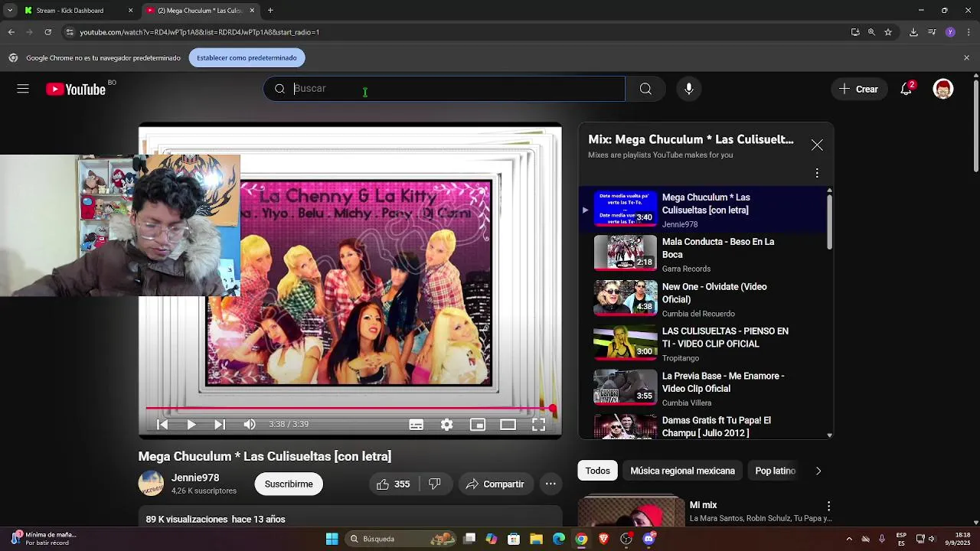980x551 pixels.
Task: Start voice search with the microphone
Action: coord(689,89)
